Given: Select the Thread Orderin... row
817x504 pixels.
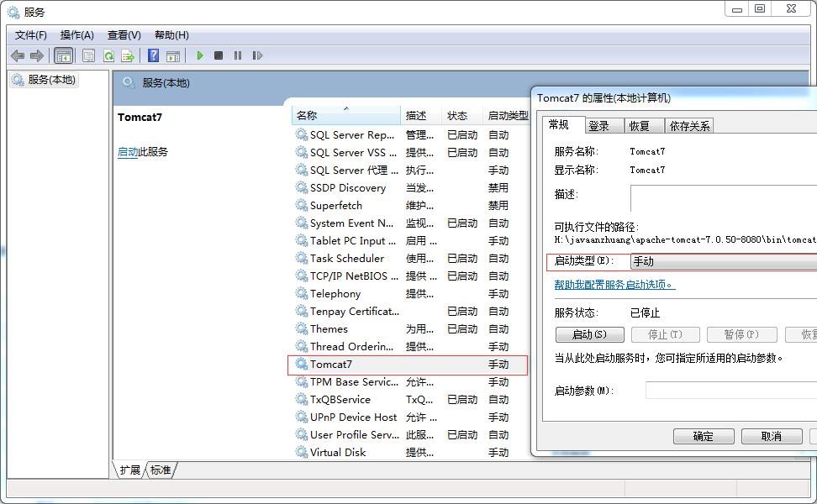Looking at the screenshot, I should click(410, 346).
